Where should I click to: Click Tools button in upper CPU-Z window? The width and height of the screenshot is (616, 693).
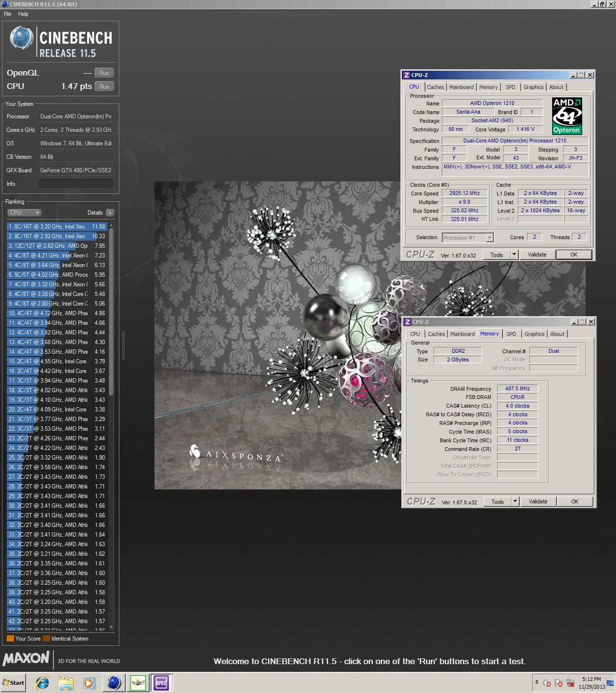(x=497, y=255)
